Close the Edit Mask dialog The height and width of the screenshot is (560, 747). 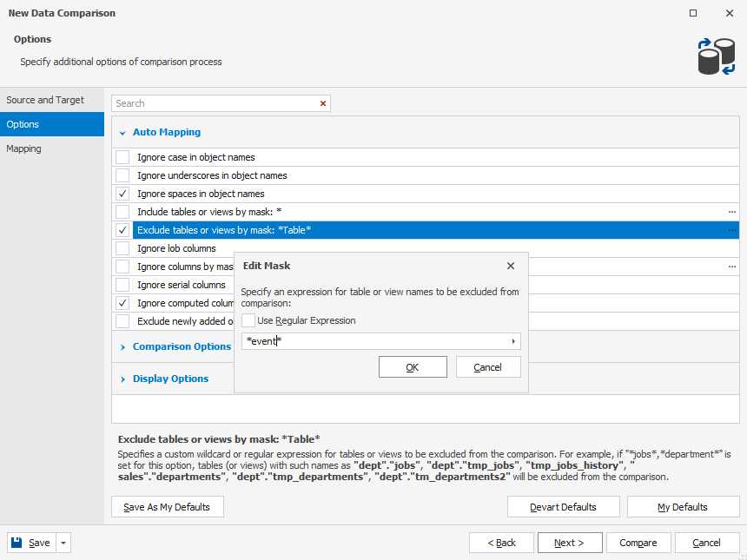(x=511, y=266)
